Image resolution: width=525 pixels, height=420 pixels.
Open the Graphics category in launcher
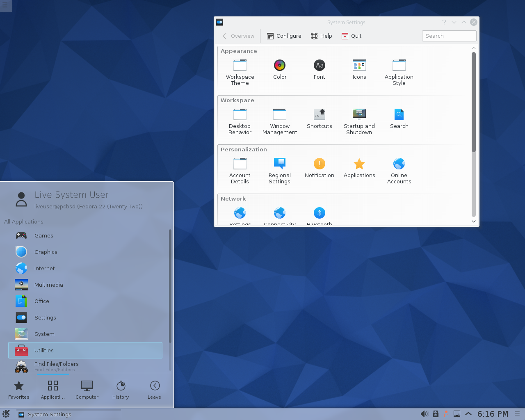pos(85,252)
